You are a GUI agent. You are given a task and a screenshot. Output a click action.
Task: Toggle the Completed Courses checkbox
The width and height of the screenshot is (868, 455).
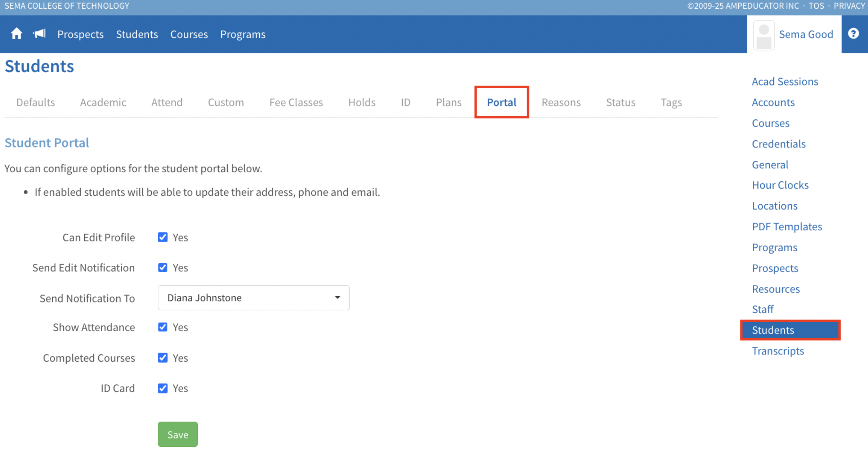click(163, 358)
